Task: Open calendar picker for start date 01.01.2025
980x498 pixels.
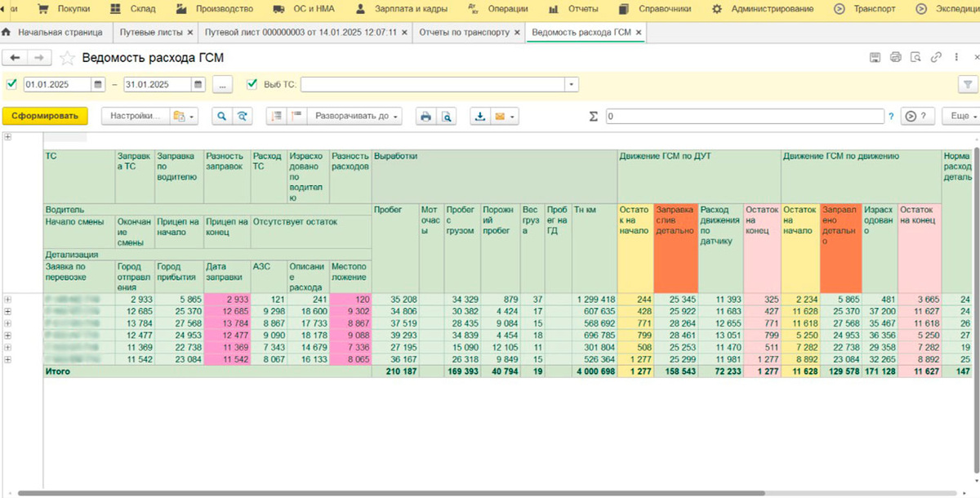Action: click(98, 84)
